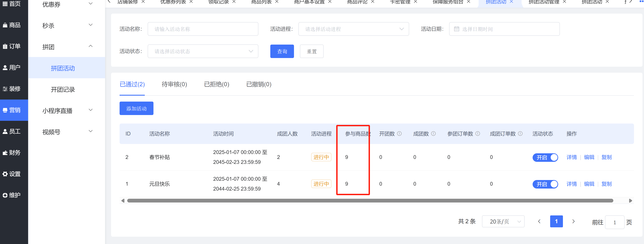Click the info icon beside 开团数
Viewport: 644px width, 244px height.
coord(399,134)
